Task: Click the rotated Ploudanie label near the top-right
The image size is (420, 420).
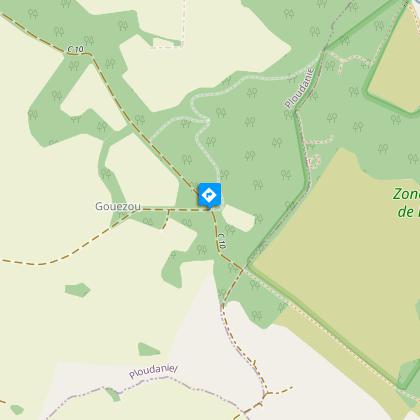Action: pos(300,88)
